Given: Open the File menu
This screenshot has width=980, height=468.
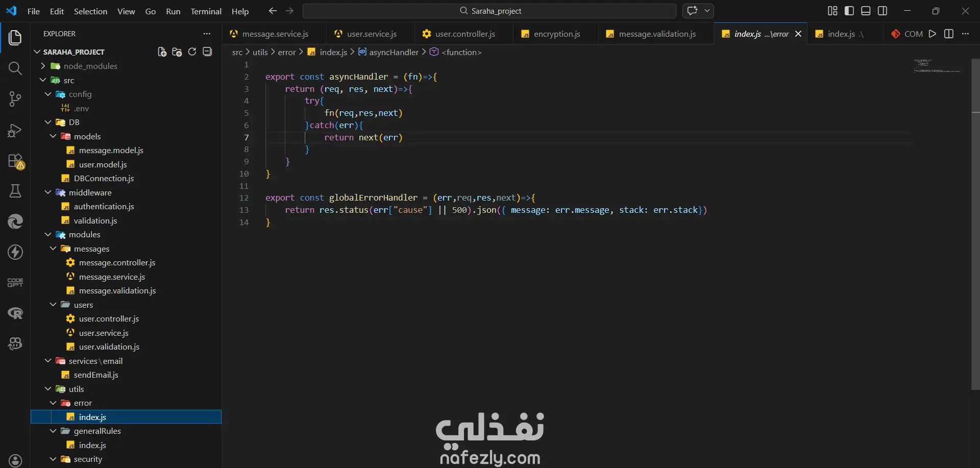Looking at the screenshot, I should 34,11.
